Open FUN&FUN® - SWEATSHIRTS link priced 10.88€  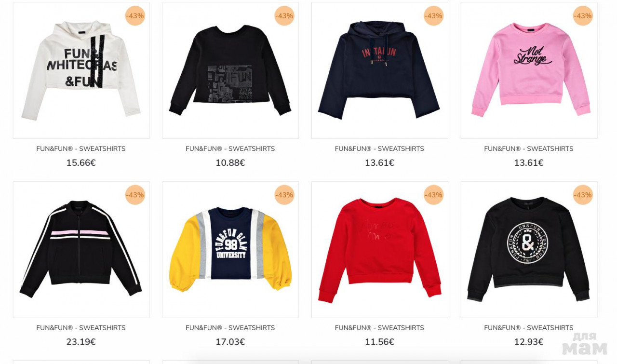[230, 148]
